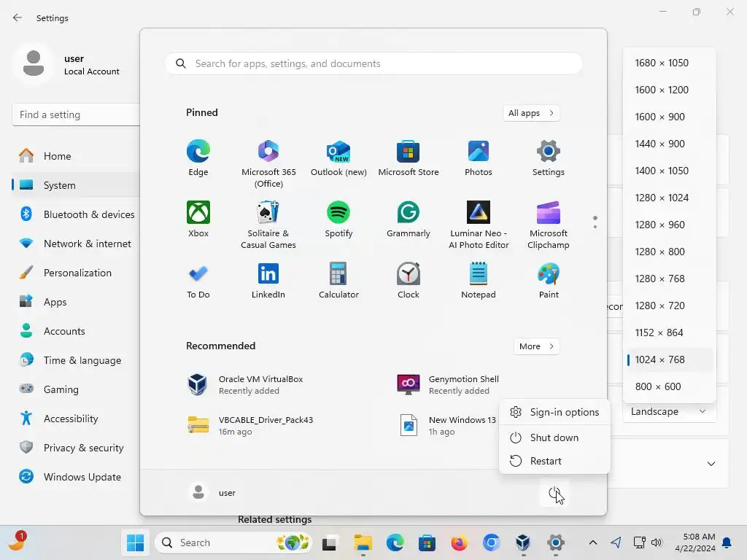747x560 pixels.
Task: Open the Start button on taskbar
Action: 135,542
